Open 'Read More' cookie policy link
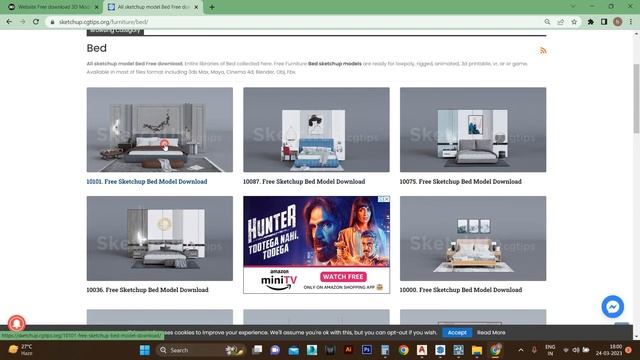The image size is (640, 360). pos(491,333)
